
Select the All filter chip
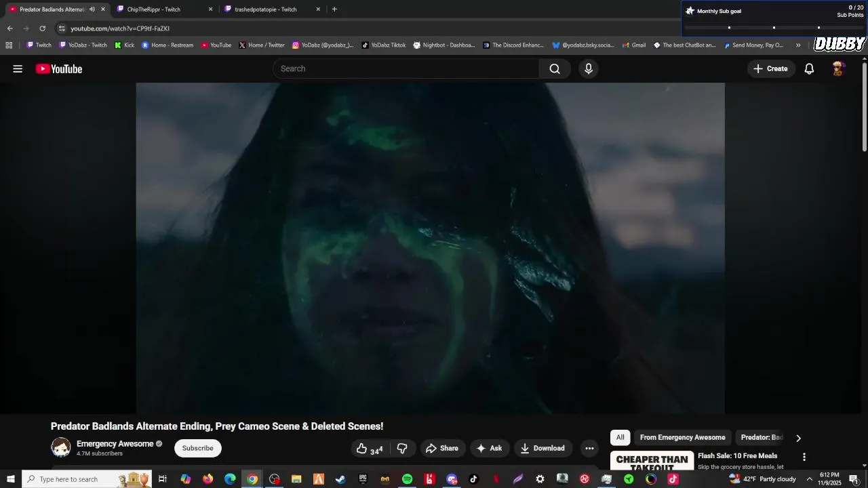(x=620, y=437)
